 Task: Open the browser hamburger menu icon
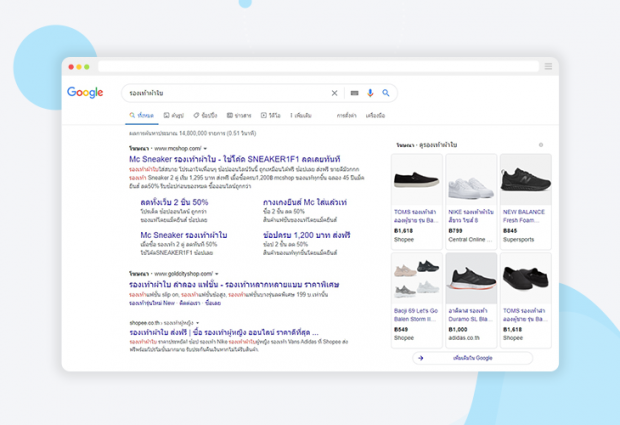pyautogui.click(x=548, y=66)
